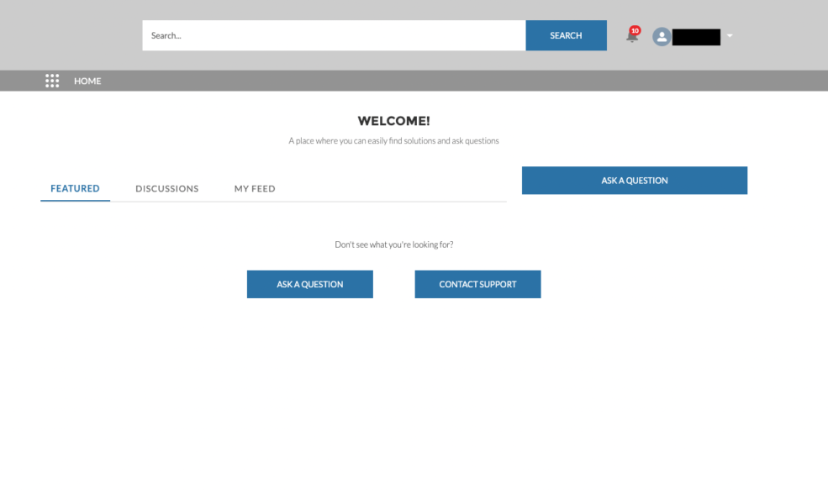Click the blacked-out user name
Viewport: 828px width, 504px height.
tap(696, 37)
